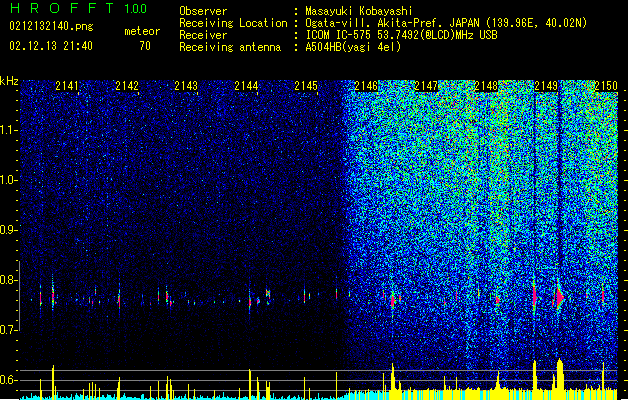Image resolution: width=629 pixels, height=400 pixels.
Task: Click the 2144 time marker
Action: click(246, 86)
